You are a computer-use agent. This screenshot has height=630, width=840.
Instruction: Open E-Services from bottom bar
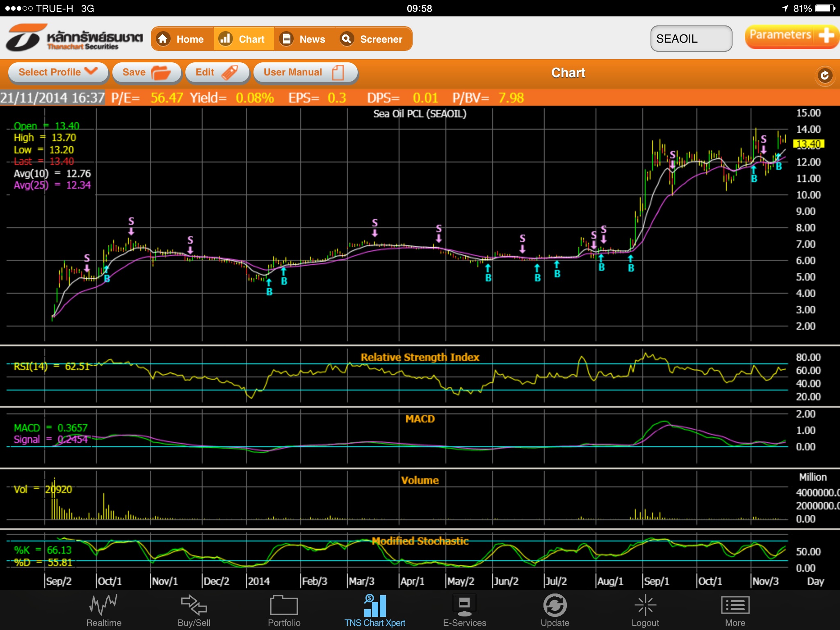tap(464, 610)
